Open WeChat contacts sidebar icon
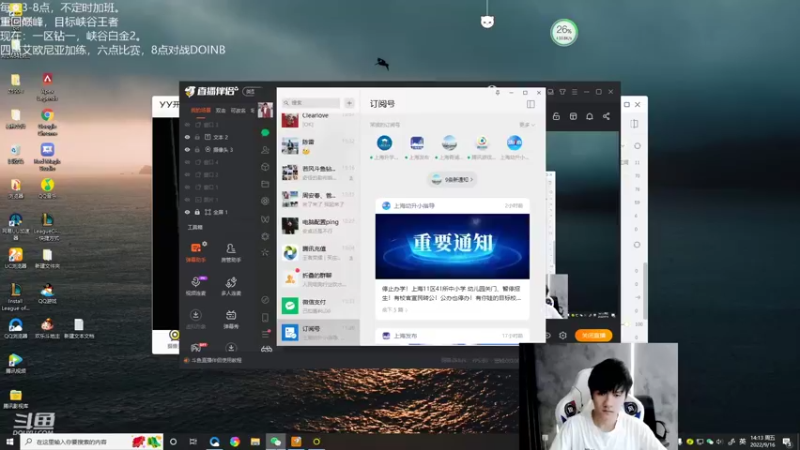Image resolution: width=800 pixels, height=450 pixels. pos(265,150)
